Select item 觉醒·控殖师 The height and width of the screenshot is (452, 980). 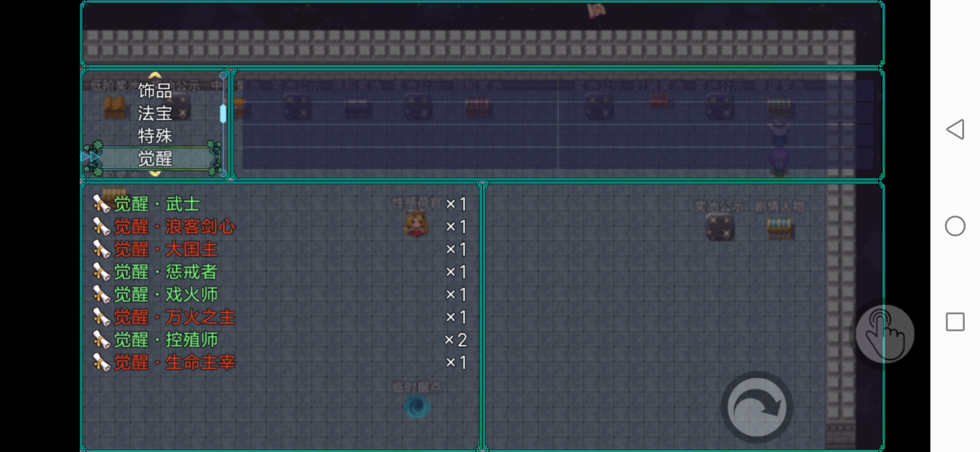(280, 340)
